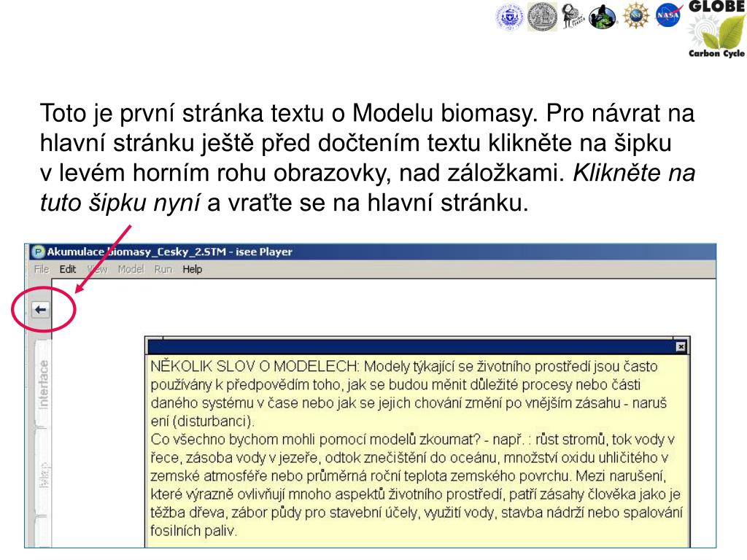
Task: Click the heading NĚKOLIK SLOV O MODELECH
Action: (x=255, y=366)
